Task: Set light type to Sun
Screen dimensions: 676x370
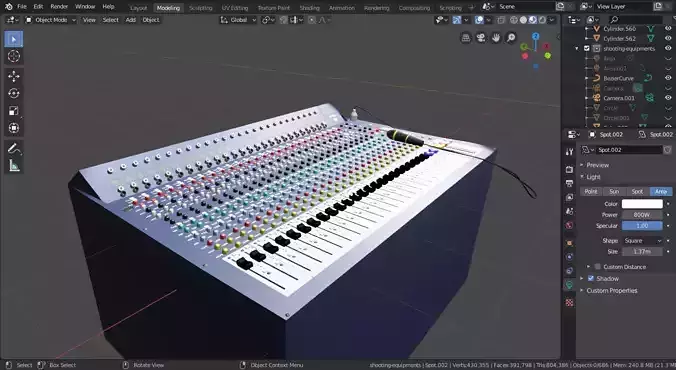Action: point(614,191)
